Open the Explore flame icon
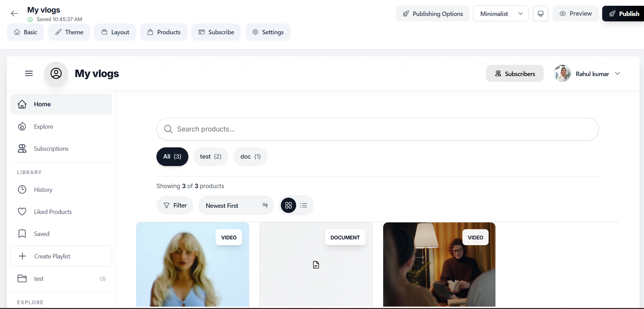 [22, 126]
